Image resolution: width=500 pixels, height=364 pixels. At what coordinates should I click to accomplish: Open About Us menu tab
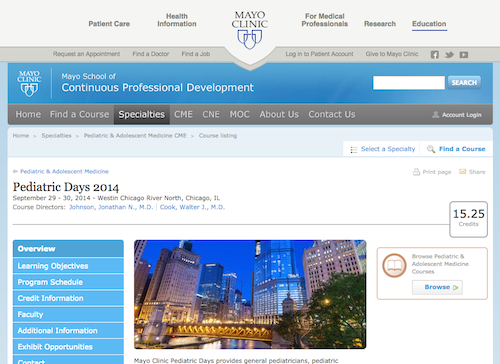click(279, 114)
